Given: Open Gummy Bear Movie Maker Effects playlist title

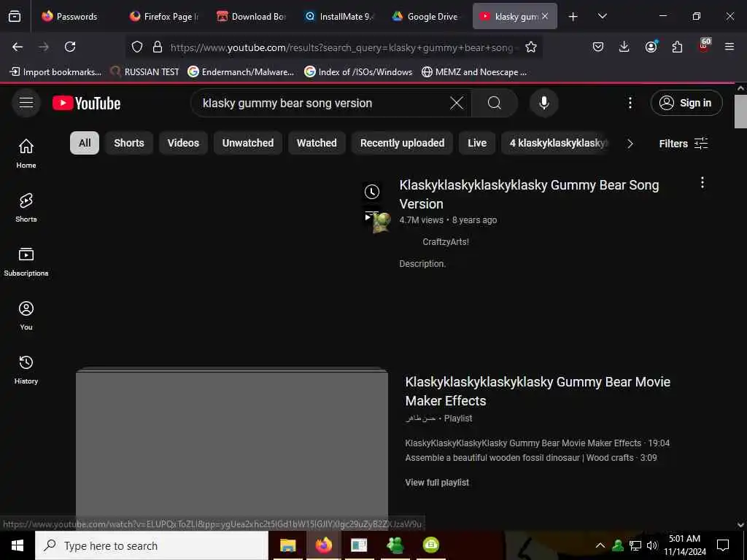Looking at the screenshot, I should [x=538, y=391].
